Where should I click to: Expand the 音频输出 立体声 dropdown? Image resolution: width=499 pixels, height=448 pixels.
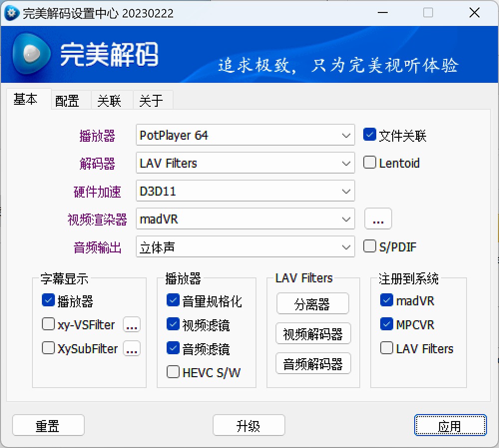245,247
